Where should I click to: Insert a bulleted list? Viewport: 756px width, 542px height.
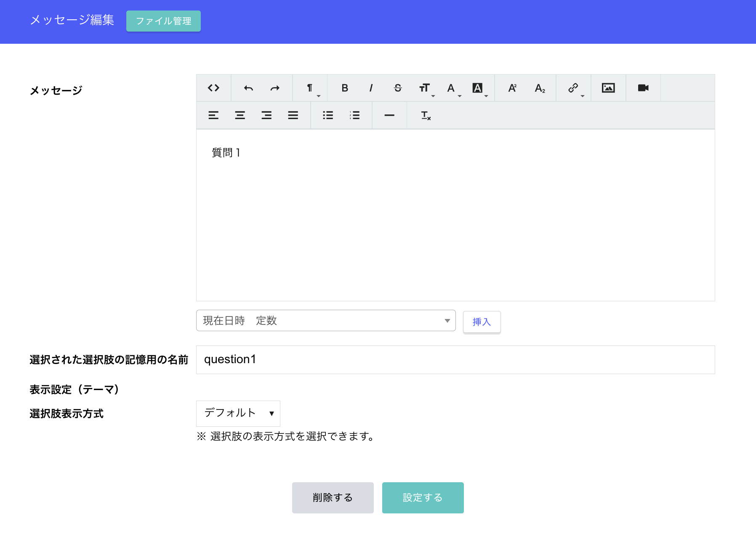click(328, 115)
